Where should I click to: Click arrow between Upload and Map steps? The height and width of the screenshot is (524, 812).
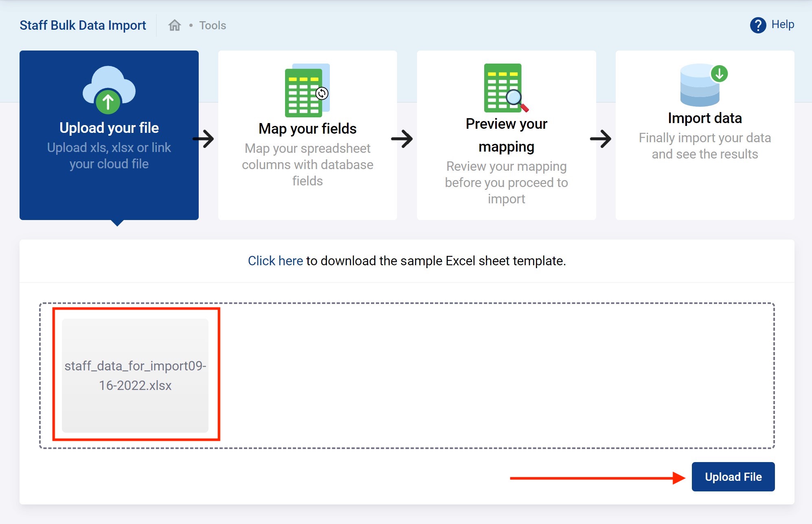click(204, 139)
